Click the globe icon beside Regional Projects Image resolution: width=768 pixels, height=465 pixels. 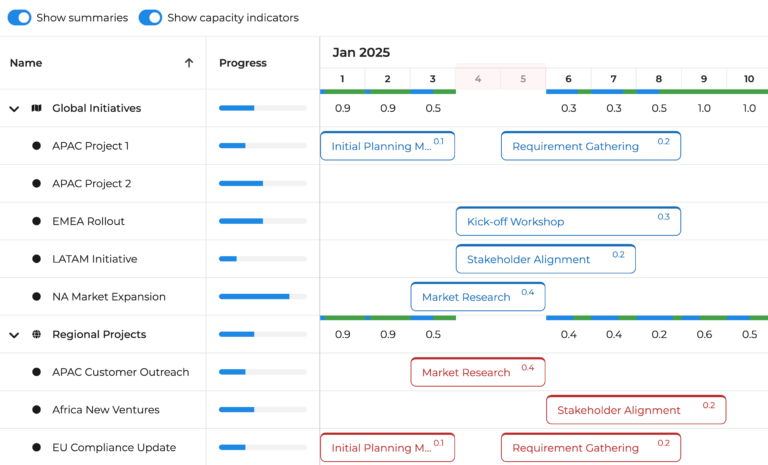point(37,334)
